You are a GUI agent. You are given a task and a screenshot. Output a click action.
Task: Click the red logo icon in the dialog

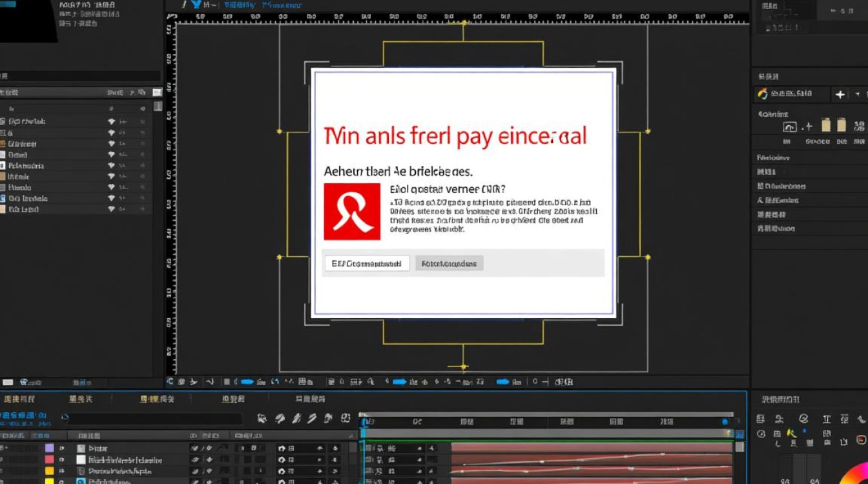(x=352, y=211)
